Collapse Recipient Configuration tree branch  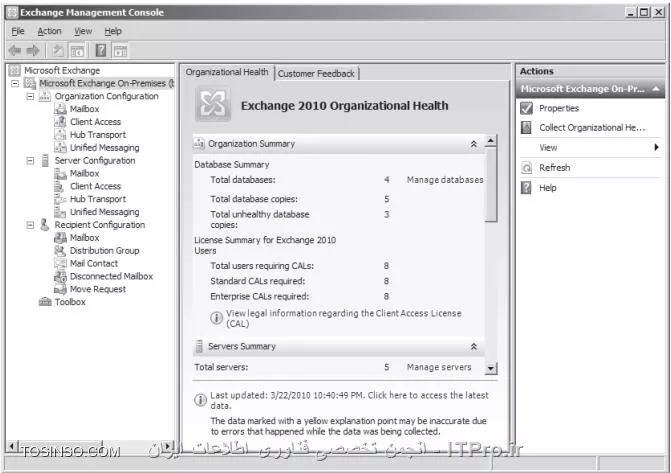click(x=30, y=225)
